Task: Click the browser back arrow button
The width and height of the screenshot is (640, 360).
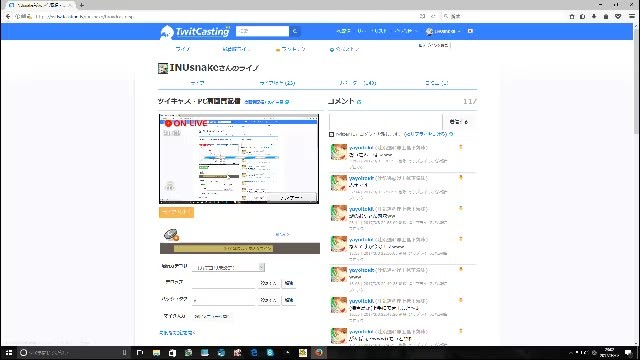Action: 8,16
